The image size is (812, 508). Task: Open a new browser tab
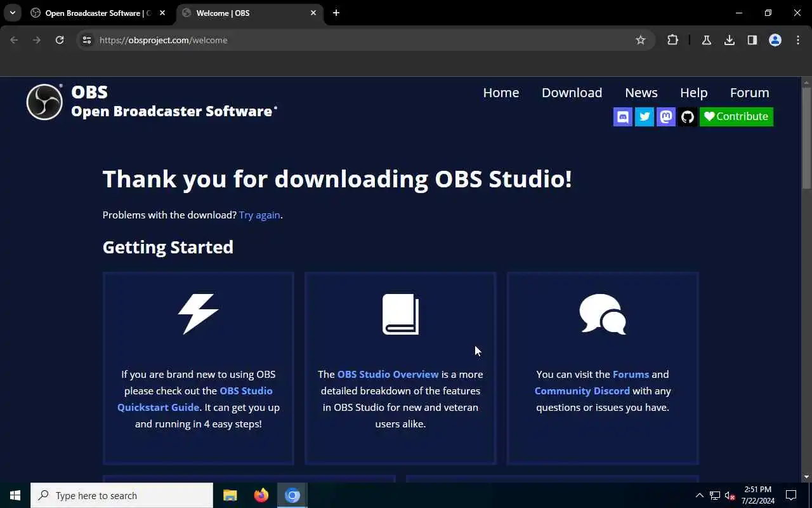click(336, 13)
